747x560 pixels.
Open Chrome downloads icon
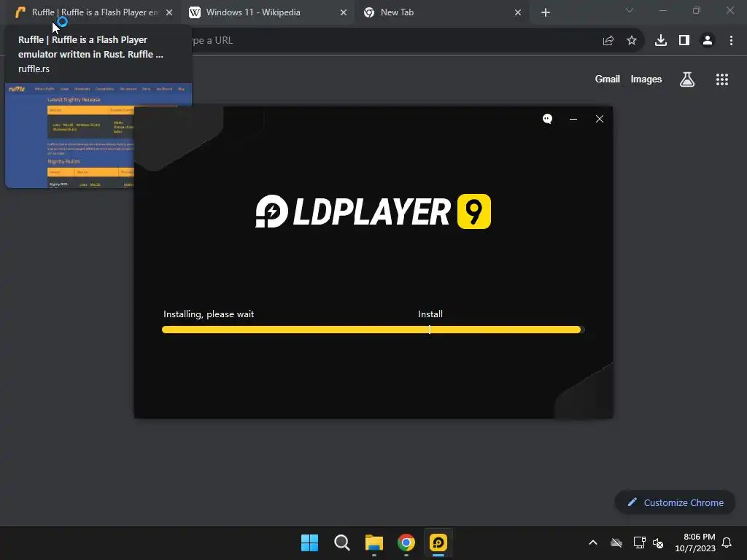pos(661,41)
